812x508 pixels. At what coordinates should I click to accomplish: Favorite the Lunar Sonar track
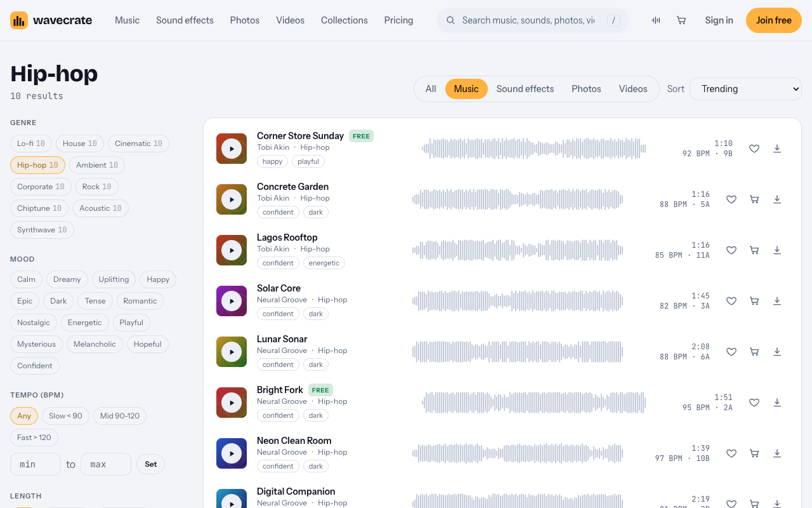click(x=731, y=352)
